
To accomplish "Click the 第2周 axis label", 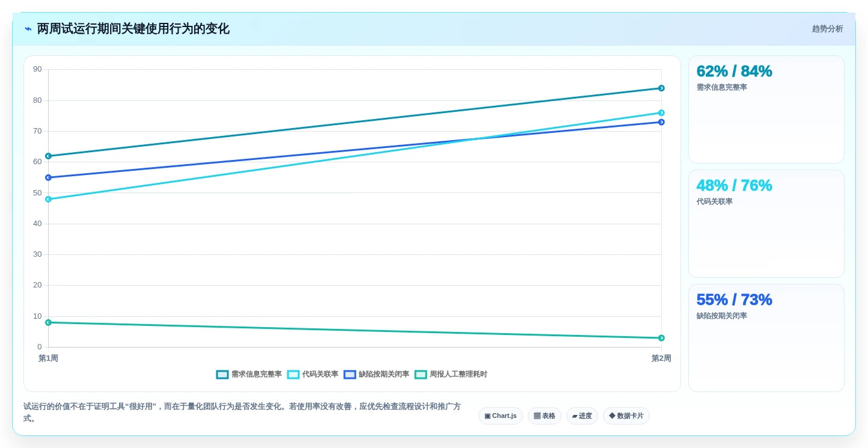I will coord(661,358).
